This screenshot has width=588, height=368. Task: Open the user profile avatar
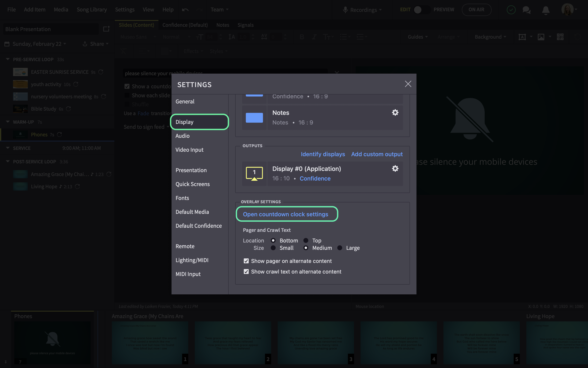(567, 9)
